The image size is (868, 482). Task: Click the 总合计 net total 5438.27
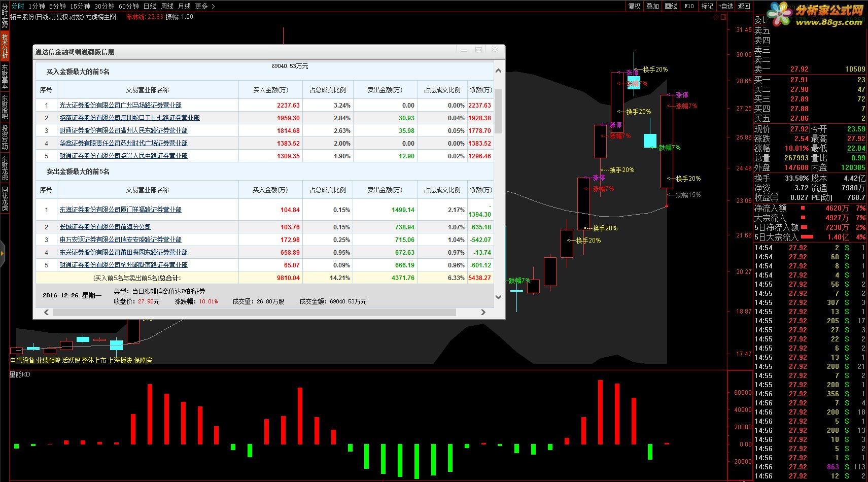(x=479, y=278)
